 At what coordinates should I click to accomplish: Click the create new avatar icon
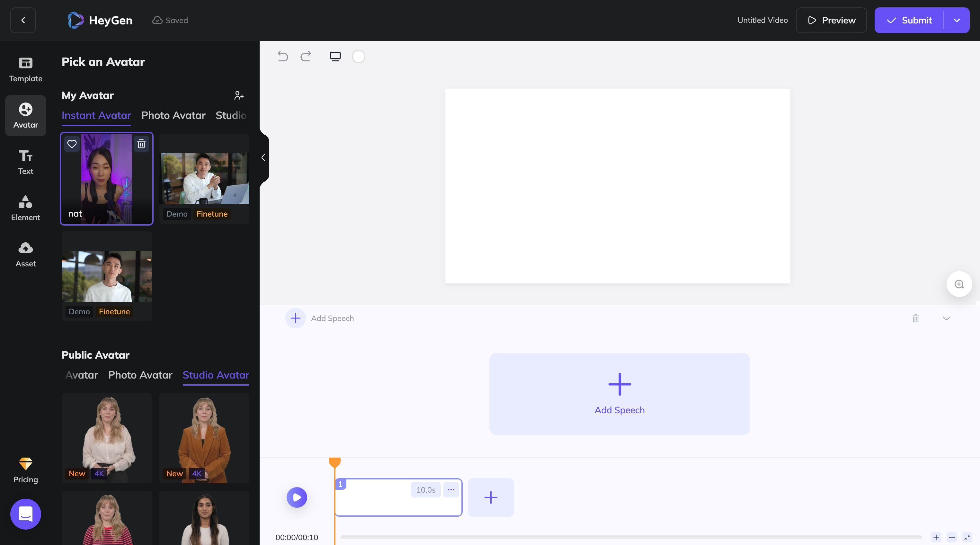click(239, 95)
